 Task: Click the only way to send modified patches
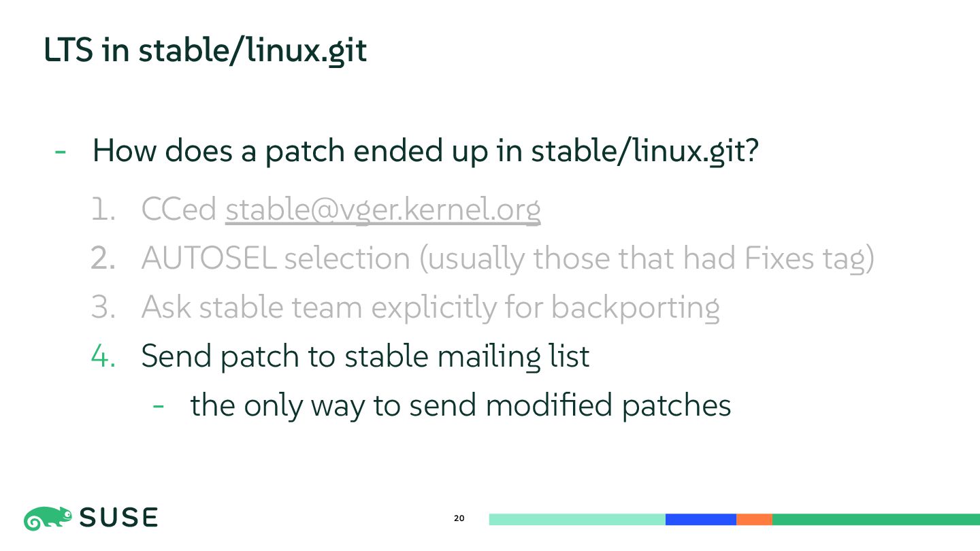pyautogui.click(x=461, y=405)
